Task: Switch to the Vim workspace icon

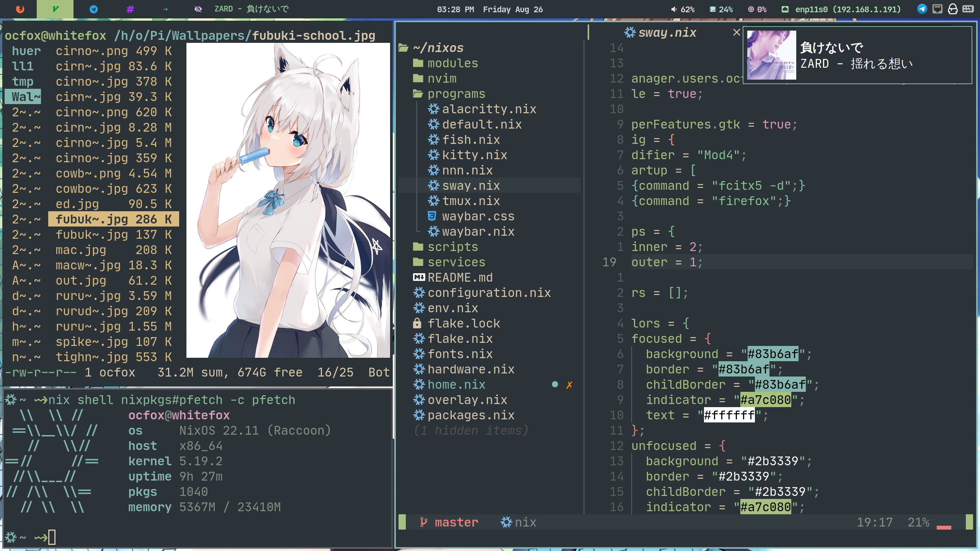Action: [x=55, y=9]
